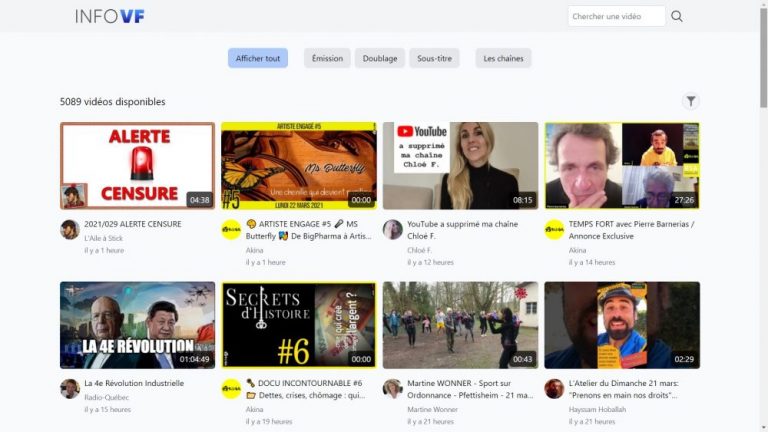Select the Émission filter
This screenshot has height=432, width=768.
point(327,58)
